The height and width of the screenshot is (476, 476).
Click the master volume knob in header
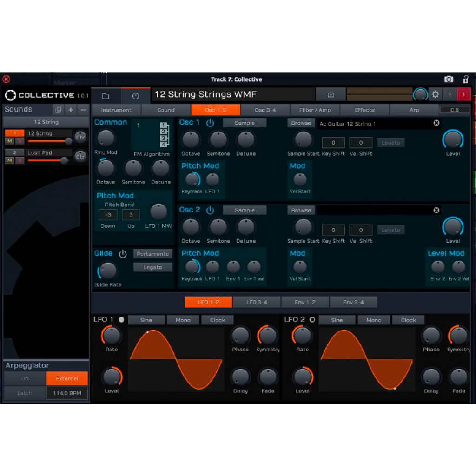click(420, 95)
